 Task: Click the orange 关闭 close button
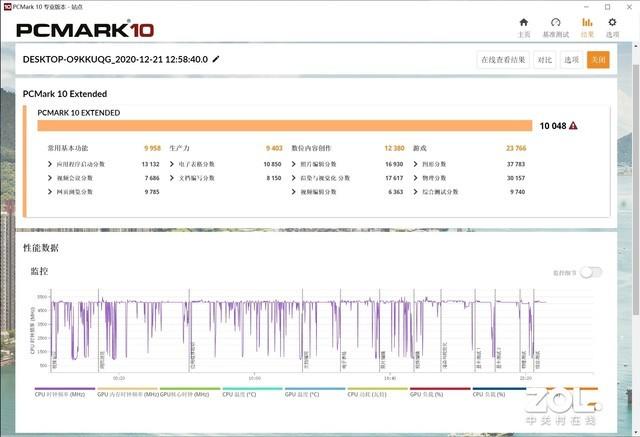[x=598, y=60]
